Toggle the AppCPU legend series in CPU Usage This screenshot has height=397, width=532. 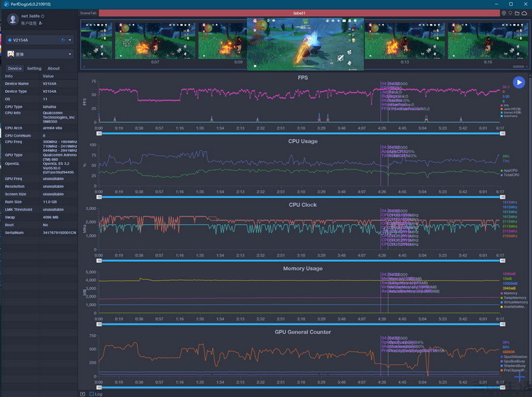[x=502, y=170]
